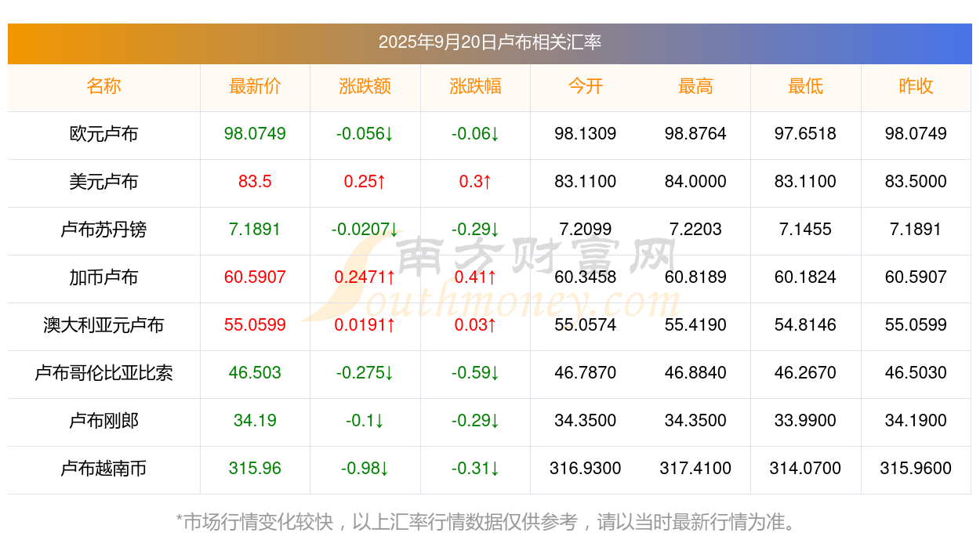Click low value 7.1455
The height and width of the screenshot is (547, 980).
(806, 230)
